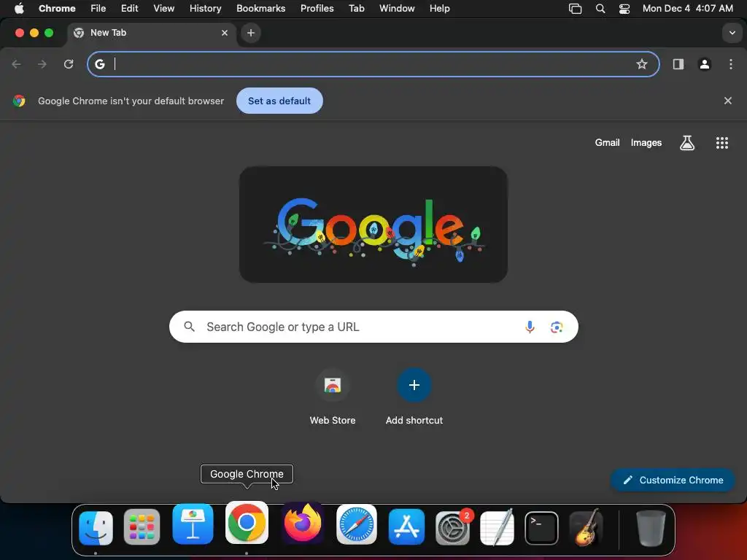Search by image with Lens icon
Screen dimensions: 747x560
pos(557,327)
